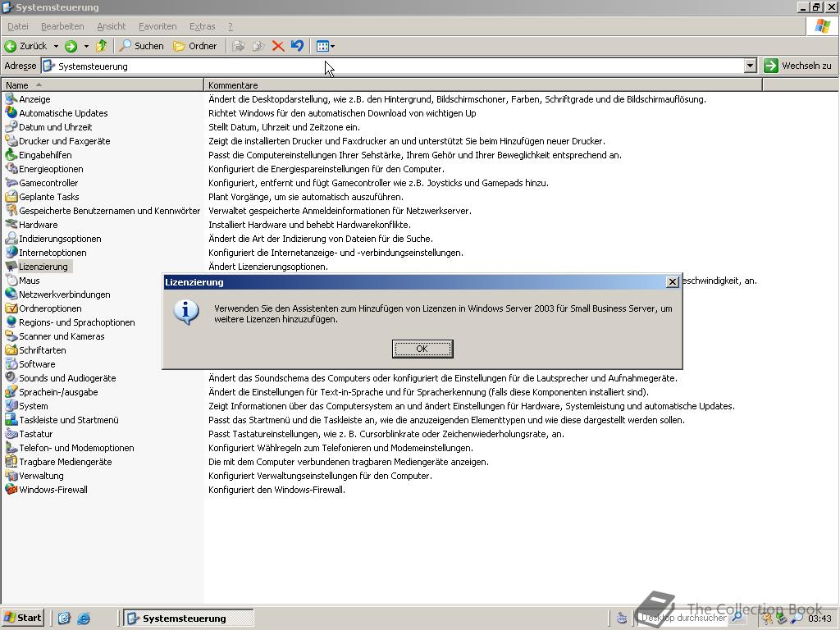Click the Windows Start button
The image size is (840, 630).
pyautogui.click(x=23, y=618)
